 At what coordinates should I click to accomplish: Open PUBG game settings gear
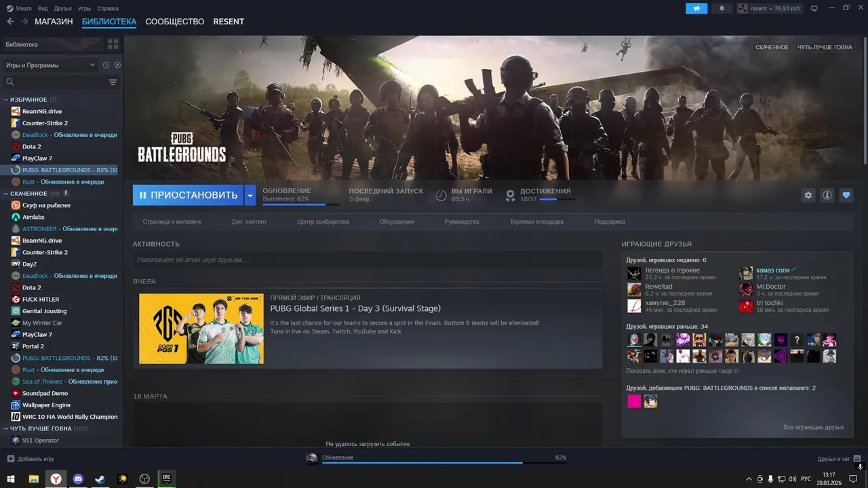(x=808, y=195)
